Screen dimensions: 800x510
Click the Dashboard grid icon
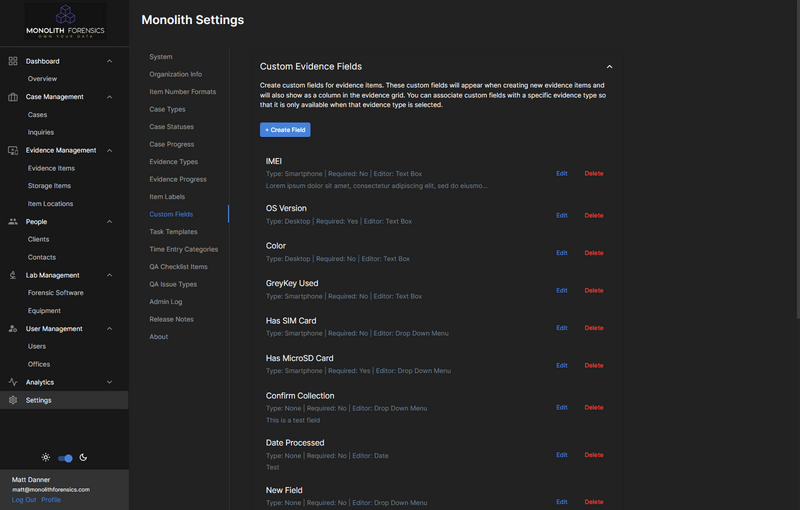pyautogui.click(x=13, y=61)
